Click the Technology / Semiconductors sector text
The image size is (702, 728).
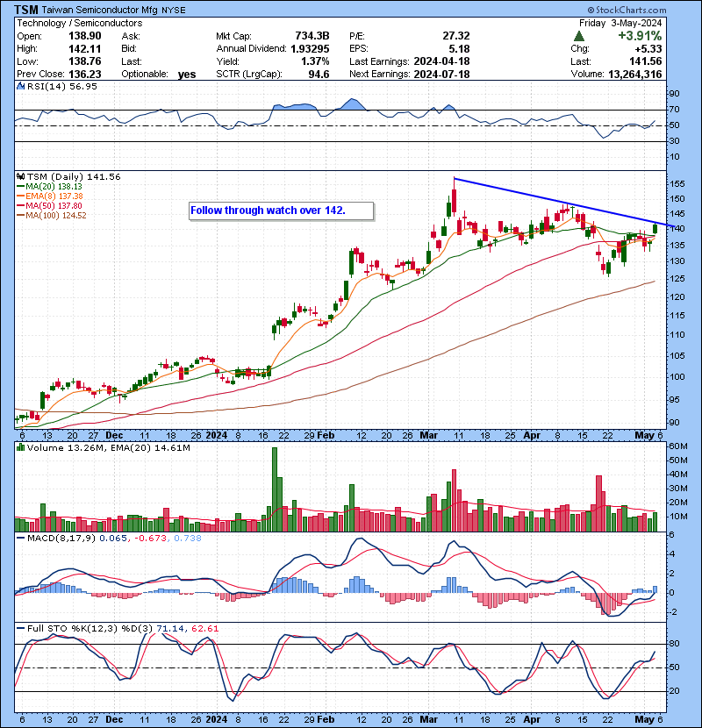(x=80, y=23)
